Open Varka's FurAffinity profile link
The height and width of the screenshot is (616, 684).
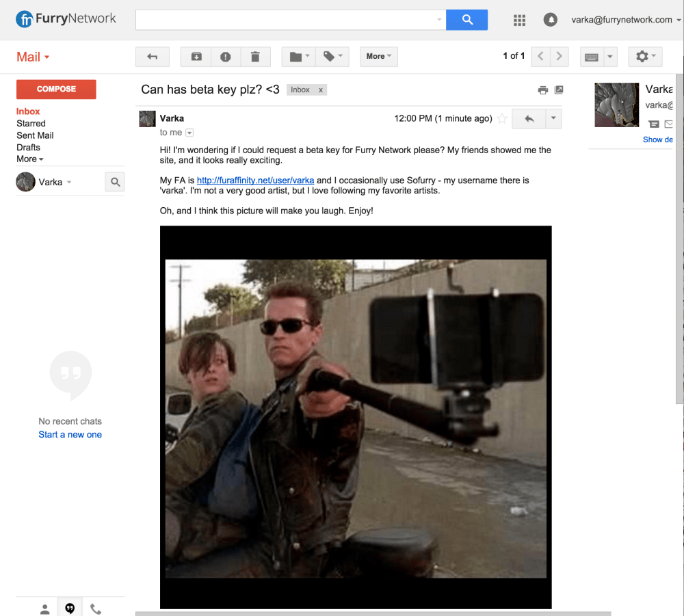(254, 180)
